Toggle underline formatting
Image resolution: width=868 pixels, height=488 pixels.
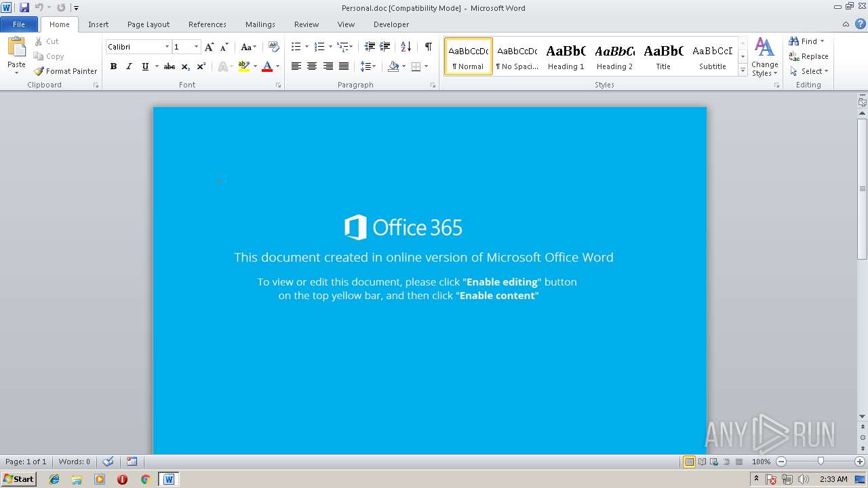(x=145, y=66)
